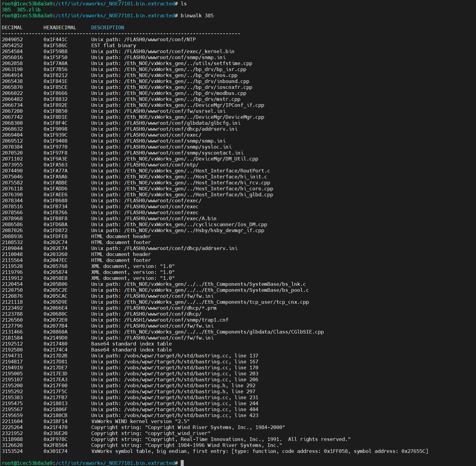Click the CGlbSIE.cpp path entry
Viewport: 476px width, 466px height.
click(207, 332)
